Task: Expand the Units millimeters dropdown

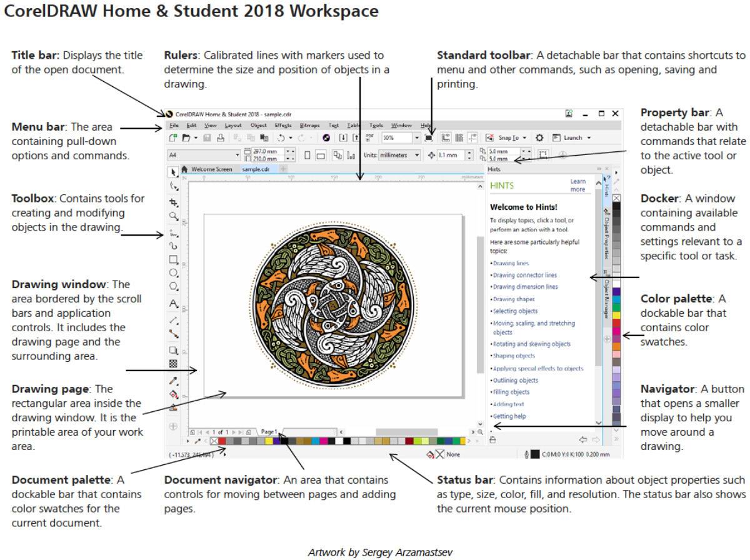Action: [x=417, y=155]
